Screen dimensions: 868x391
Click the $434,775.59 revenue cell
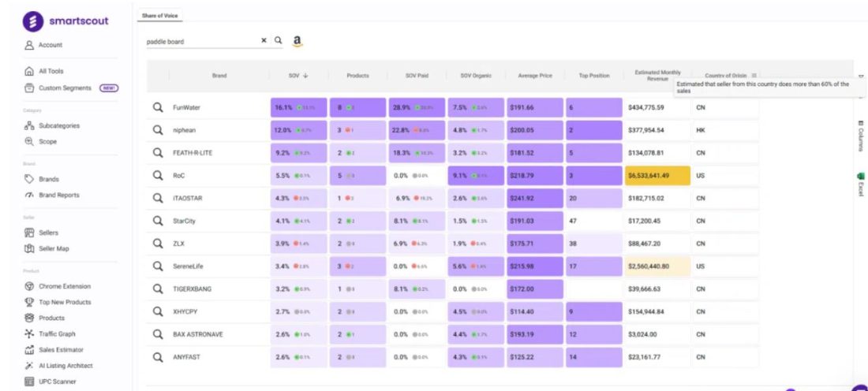[x=657, y=108]
